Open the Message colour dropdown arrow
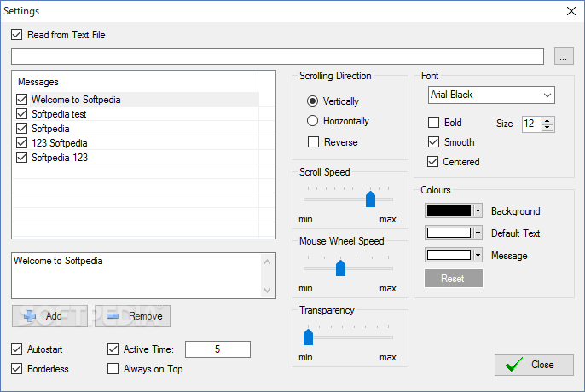The width and height of the screenshot is (585, 392). click(x=478, y=255)
